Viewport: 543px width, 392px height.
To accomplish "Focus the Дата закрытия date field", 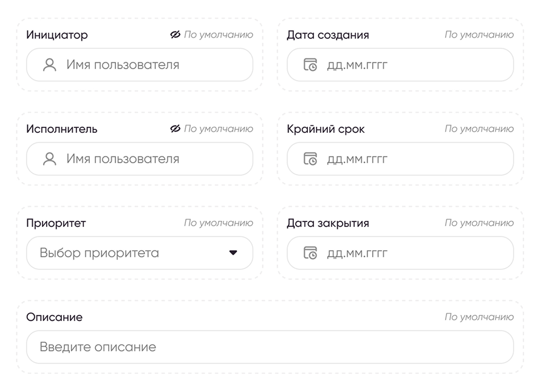I will pyautogui.click(x=400, y=253).
